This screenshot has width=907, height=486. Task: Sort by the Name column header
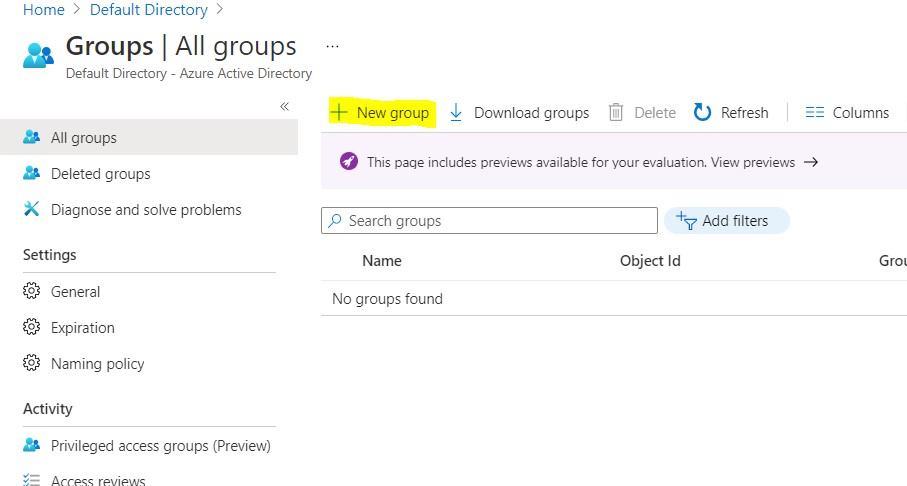[382, 261]
